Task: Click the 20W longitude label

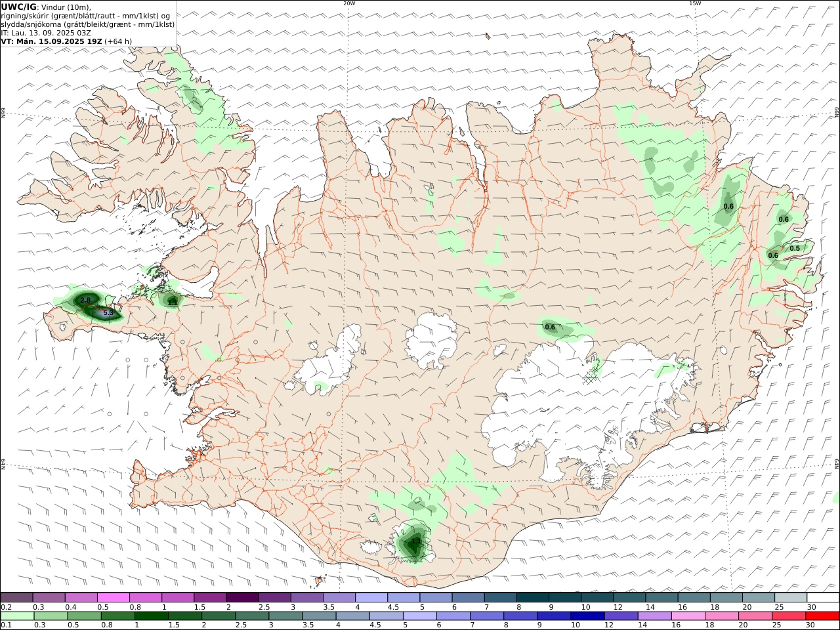Action: 349,3
